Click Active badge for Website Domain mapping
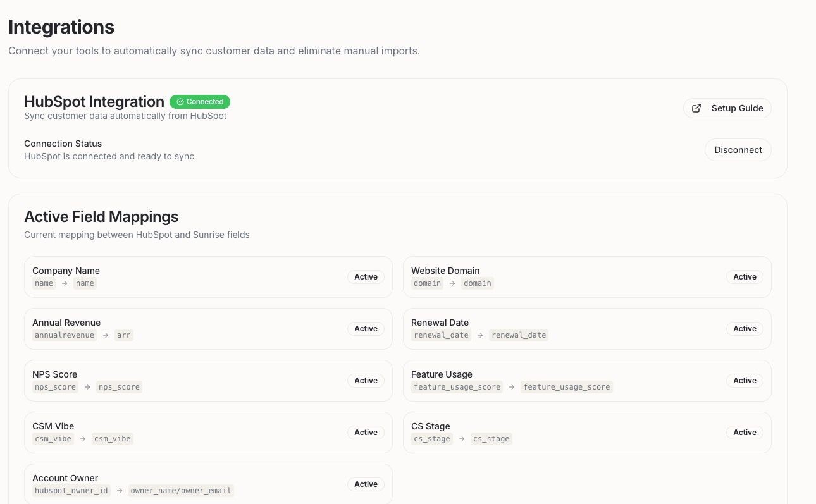The width and height of the screenshot is (816, 504). pos(745,277)
